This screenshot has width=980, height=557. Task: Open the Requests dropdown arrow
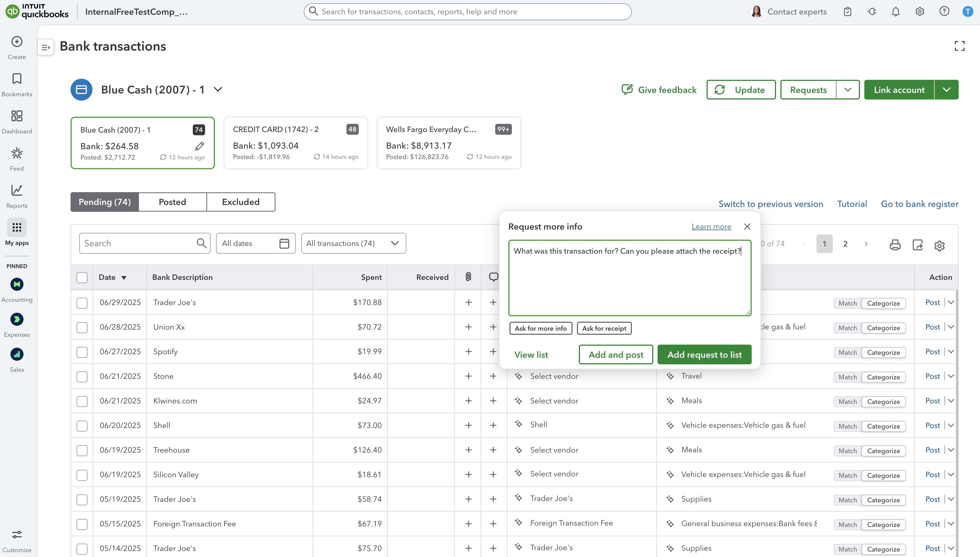(x=848, y=90)
